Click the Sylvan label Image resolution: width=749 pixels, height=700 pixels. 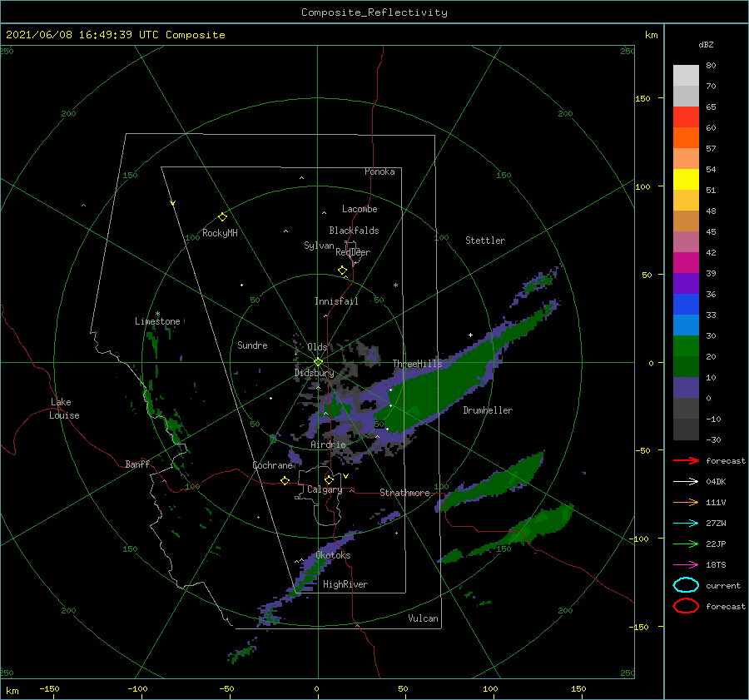coord(319,246)
